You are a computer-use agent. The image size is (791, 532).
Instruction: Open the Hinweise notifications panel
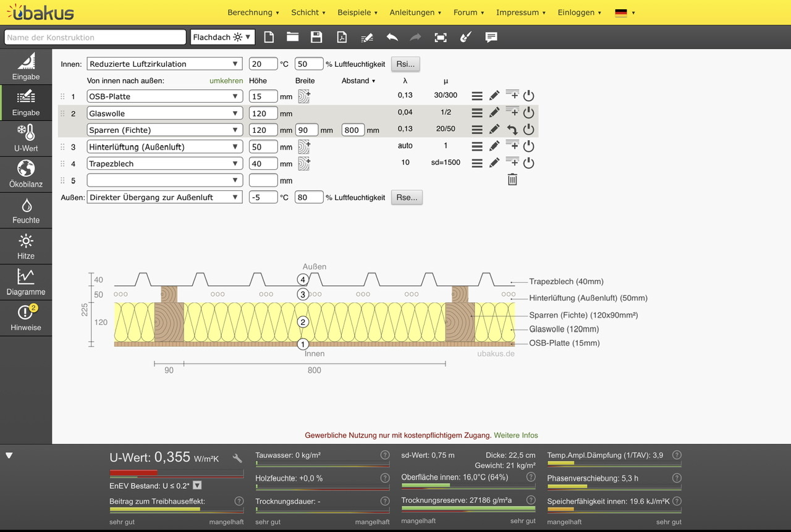coord(26,317)
